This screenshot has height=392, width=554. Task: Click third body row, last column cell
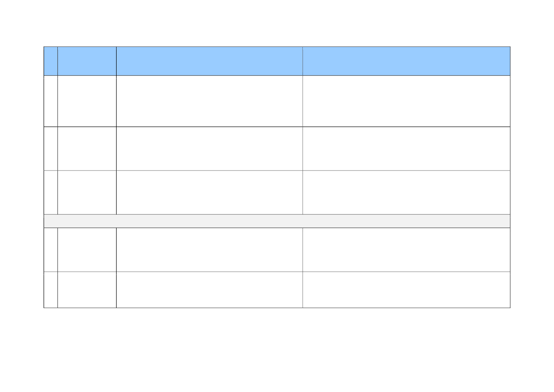click(406, 192)
